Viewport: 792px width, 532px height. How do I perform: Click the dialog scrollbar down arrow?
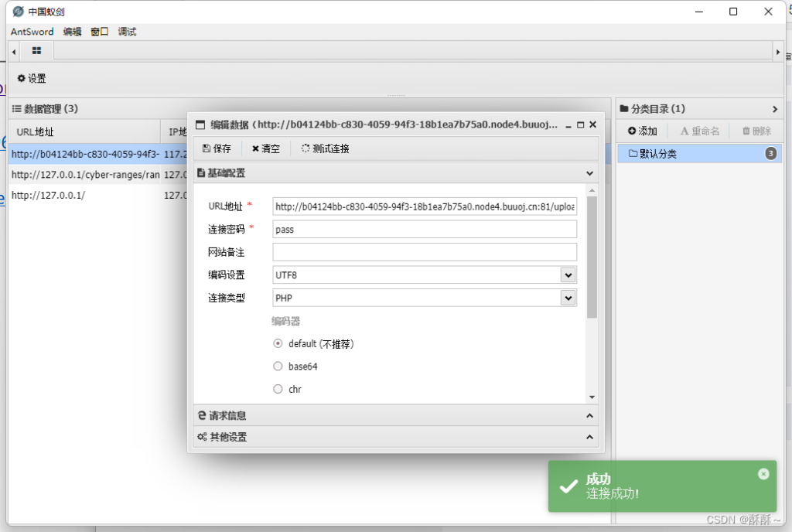coord(592,397)
